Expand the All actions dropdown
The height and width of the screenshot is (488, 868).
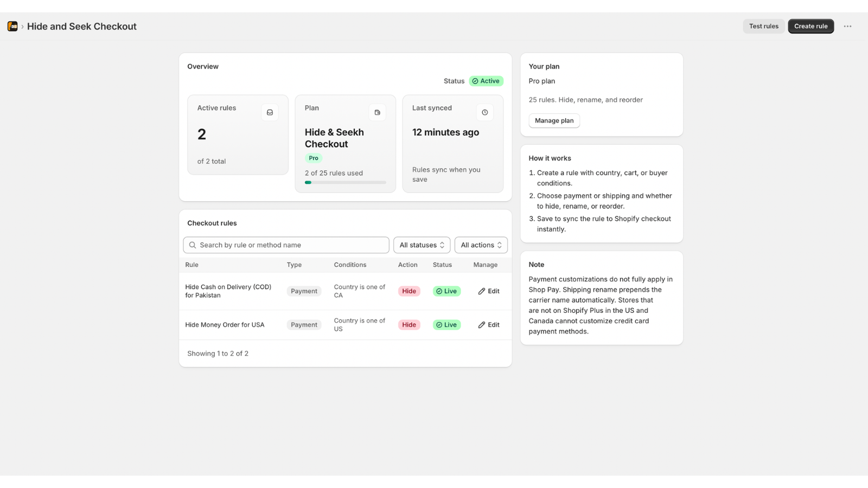[x=481, y=245]
